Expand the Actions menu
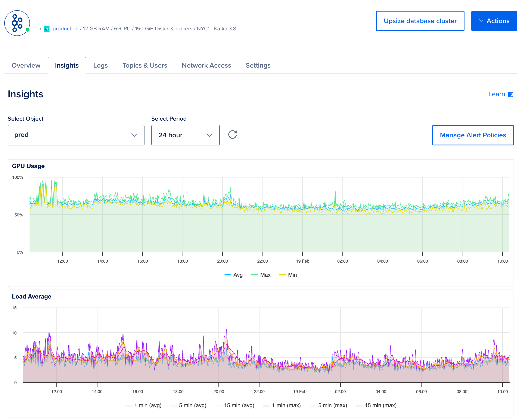 [x=494, y=21]
